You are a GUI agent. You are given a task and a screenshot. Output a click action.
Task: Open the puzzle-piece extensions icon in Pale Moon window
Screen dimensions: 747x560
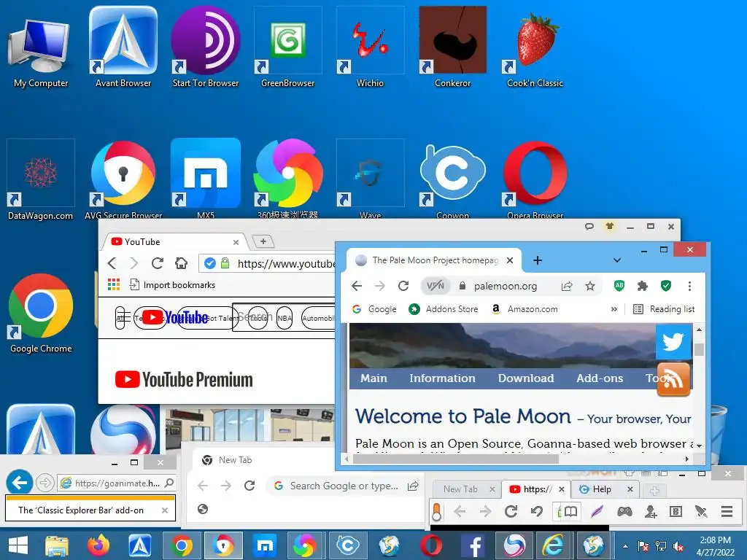pos(643,286)
